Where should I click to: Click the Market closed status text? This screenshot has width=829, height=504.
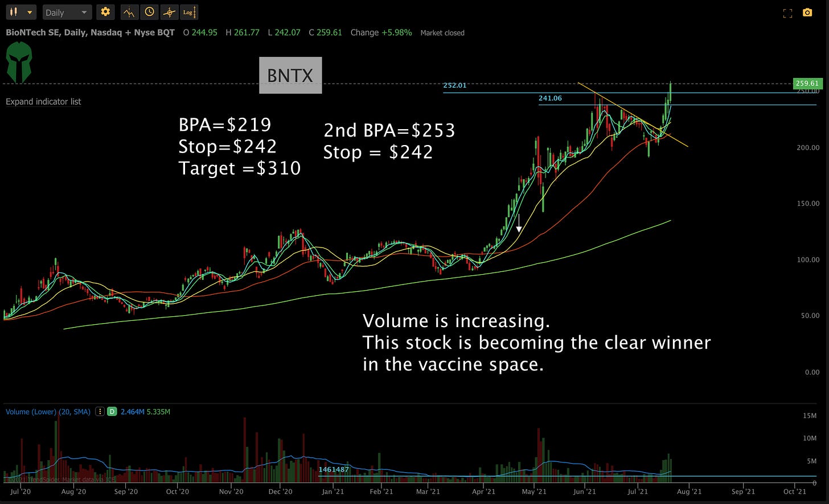[x=442, y=33]
